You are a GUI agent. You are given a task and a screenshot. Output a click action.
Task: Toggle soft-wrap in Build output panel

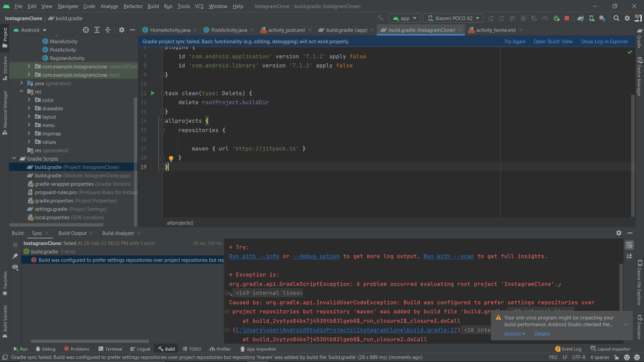[630, 245]
